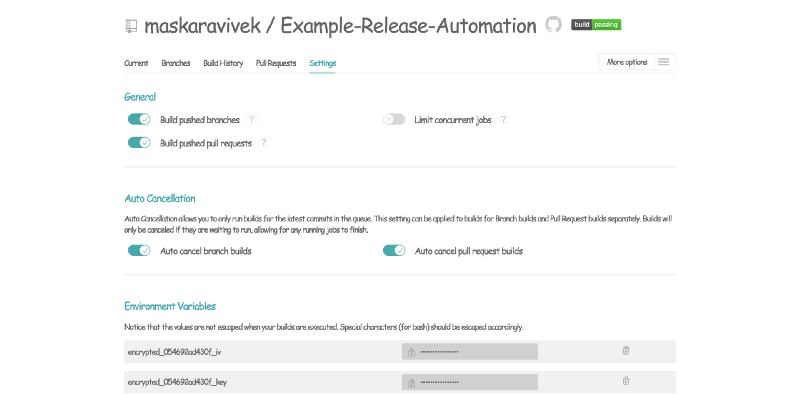Screen dimensions: 800x395
Task: Click the Build pushed pull requests label
Action: (x=206, y=143)
